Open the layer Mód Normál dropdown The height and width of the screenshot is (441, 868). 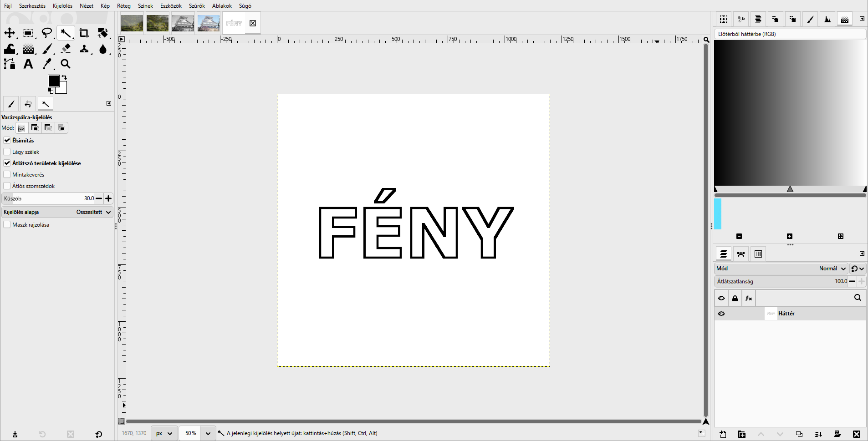pyautogui.click(x=781, y=269)
